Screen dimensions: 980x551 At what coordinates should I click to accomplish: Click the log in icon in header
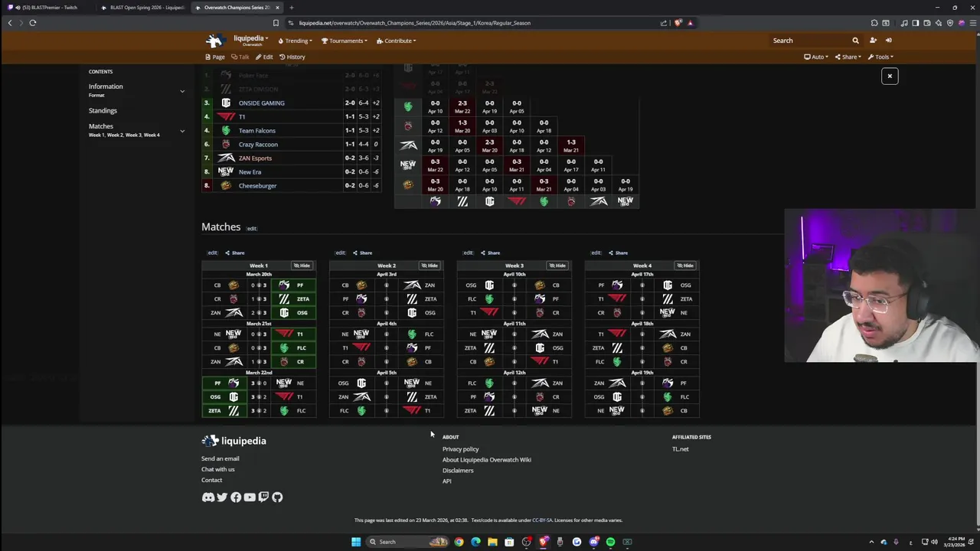point(888,41)
